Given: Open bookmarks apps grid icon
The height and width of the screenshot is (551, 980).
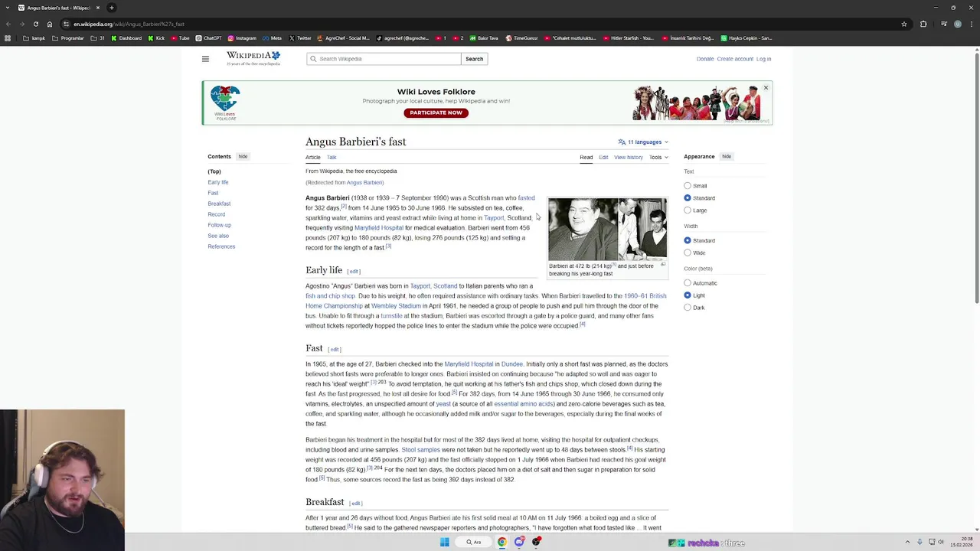Looking at the screenshot, I should click(8, 38).
